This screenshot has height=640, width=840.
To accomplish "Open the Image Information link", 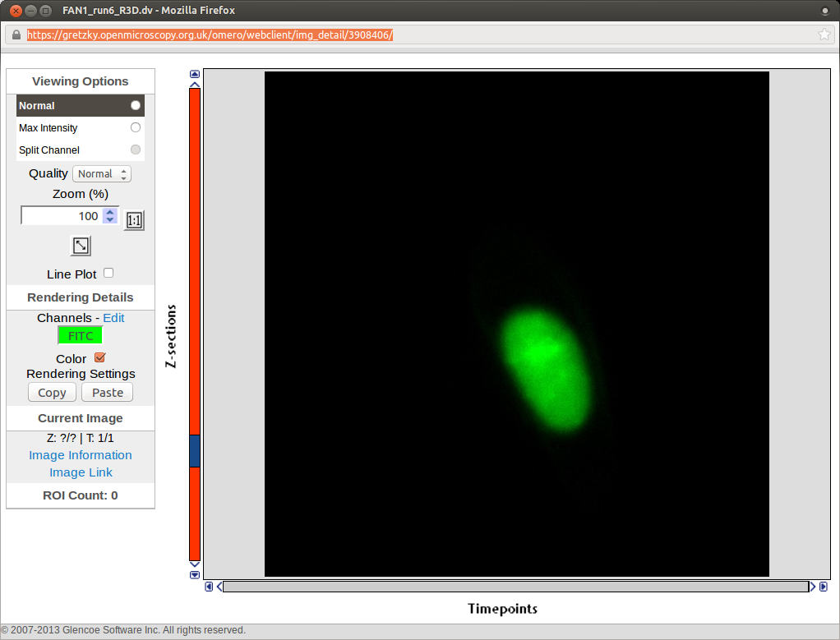I will [x=81, y=455].
